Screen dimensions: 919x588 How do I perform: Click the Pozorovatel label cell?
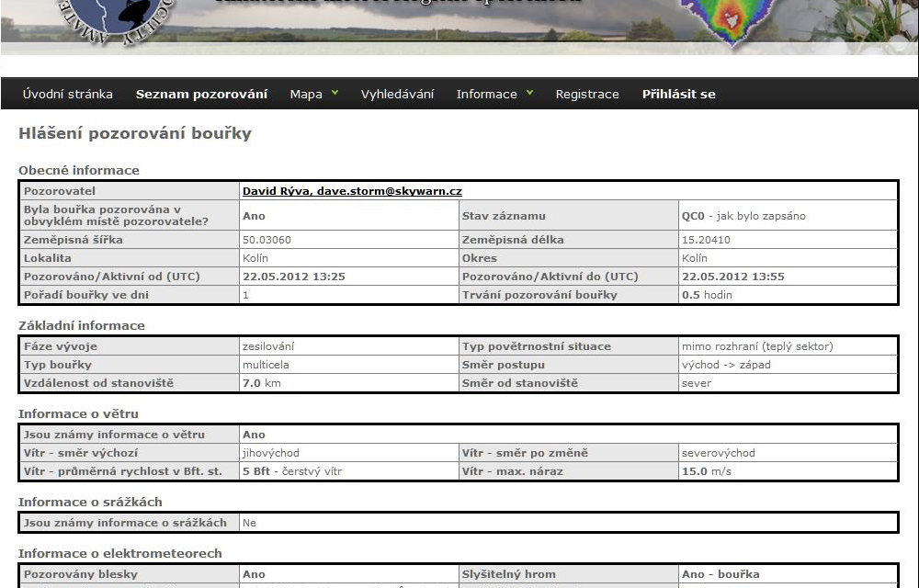(129, 191)
